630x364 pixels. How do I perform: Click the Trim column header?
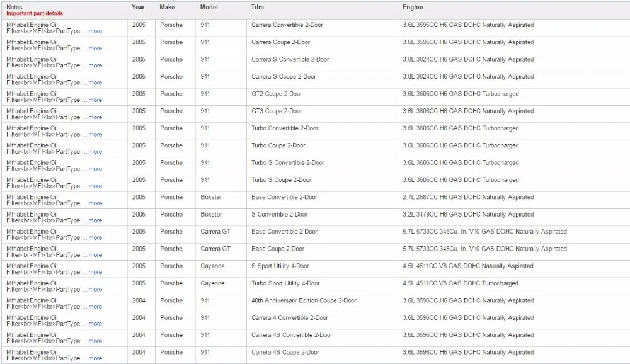tap(258, 7)
